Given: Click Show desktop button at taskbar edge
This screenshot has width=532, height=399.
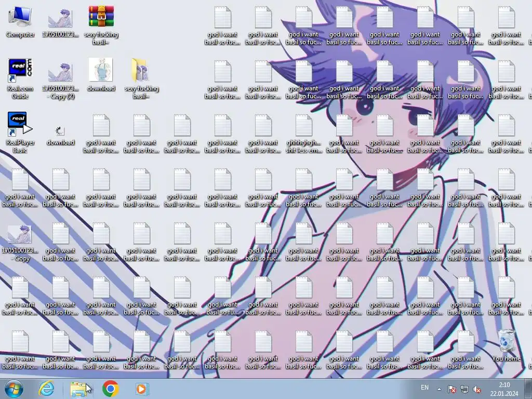Looking at the screenshot, I should point(528,389).
